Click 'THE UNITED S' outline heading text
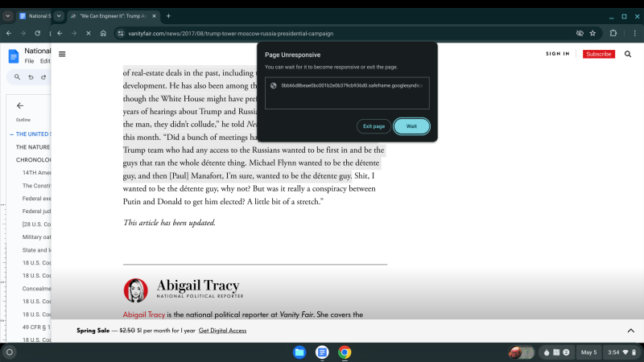Screen dimensions: 644x362 (x=33, y=134)
